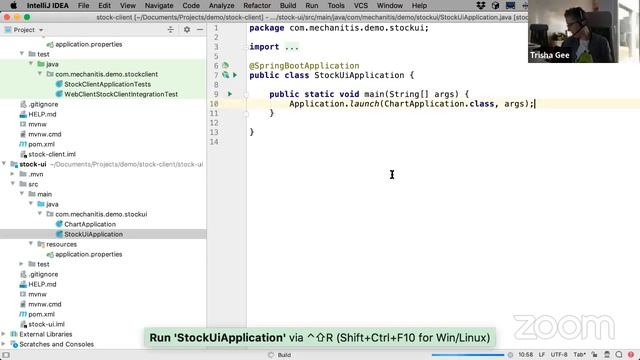This screenshot has width=640, height=360.
Task: Open the VCS menu
Action: click(360, 6)
